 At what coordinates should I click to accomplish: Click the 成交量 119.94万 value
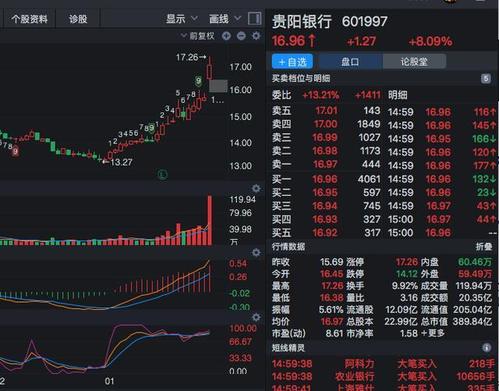473,286
